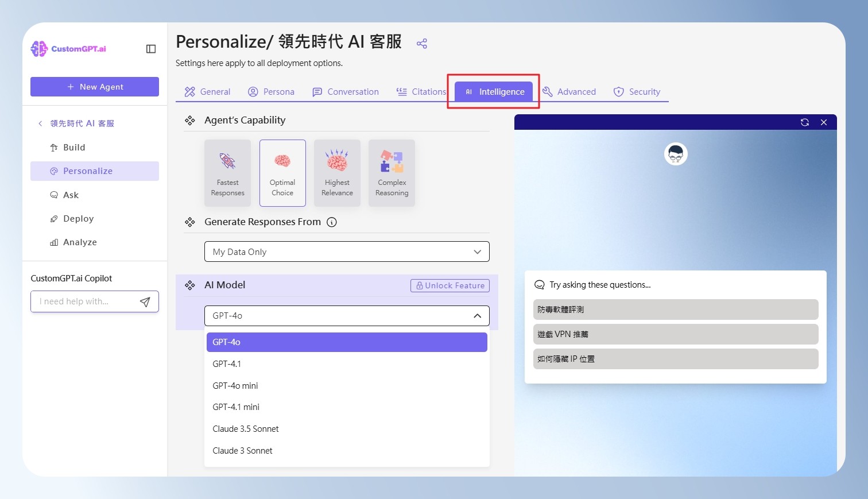Select GPT-4o mini from model list
868x499 pixels.
tap(347, 386)
